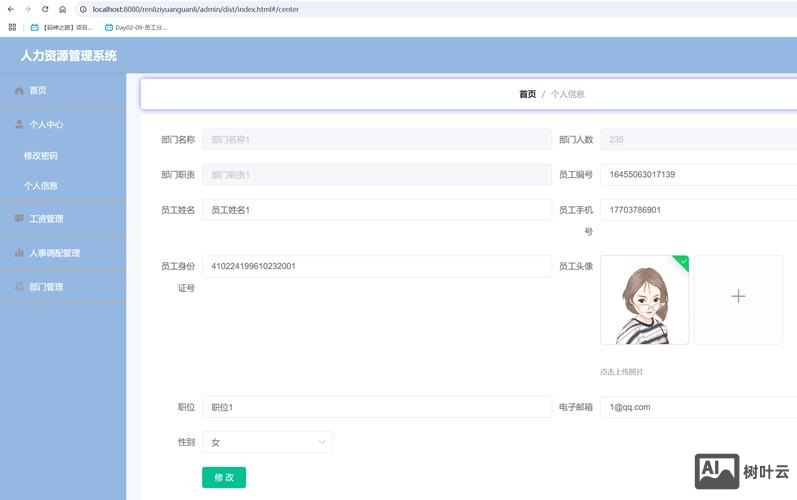The height and width of the screenshot is (500, 797).
Task: Expand the 工资管理 sidebar menu
Action: pyautogui.click(x=63, y=218)
